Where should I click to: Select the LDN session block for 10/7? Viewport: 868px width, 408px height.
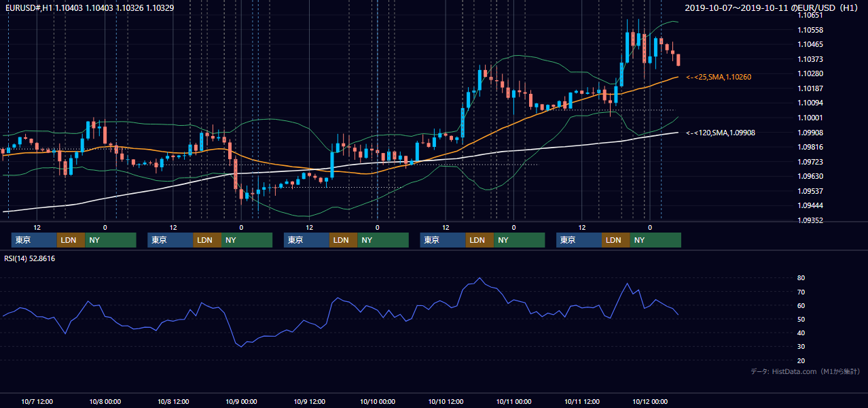click(71, 240)
